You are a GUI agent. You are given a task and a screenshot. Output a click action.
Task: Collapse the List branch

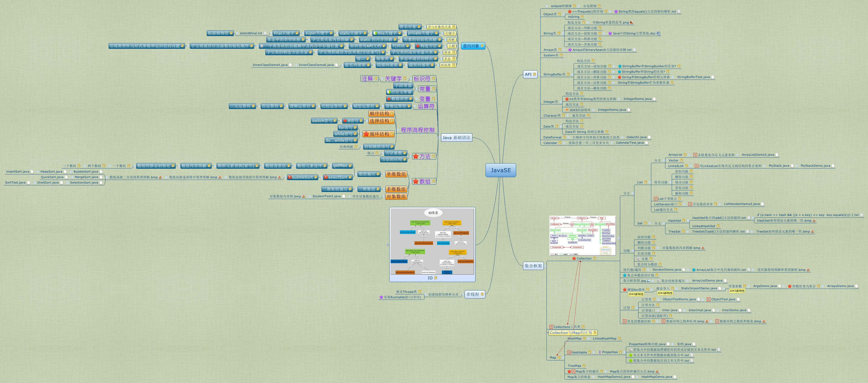click(x=650, y=182)
